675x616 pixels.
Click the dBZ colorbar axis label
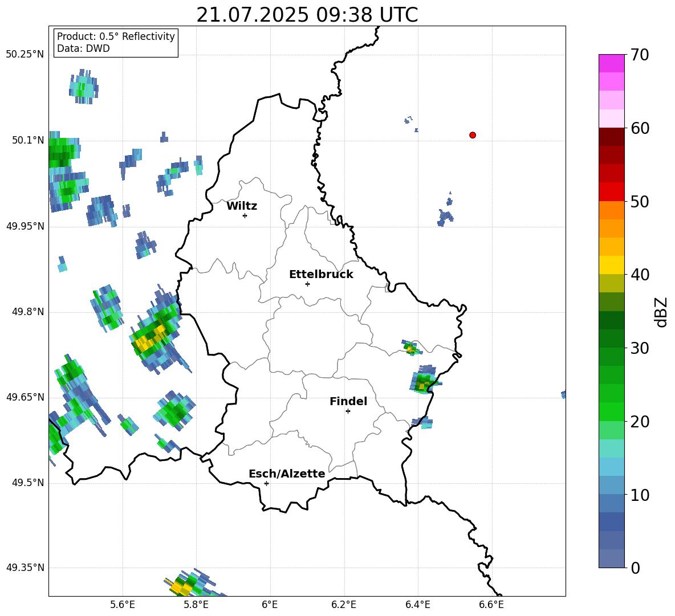[x=661, y=312]
